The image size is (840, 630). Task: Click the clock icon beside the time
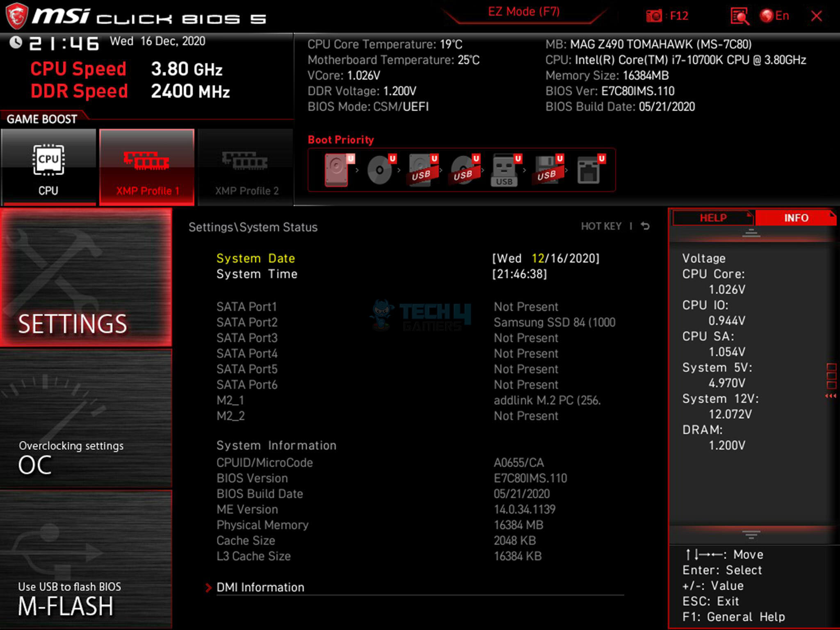[x=16, y=42]
